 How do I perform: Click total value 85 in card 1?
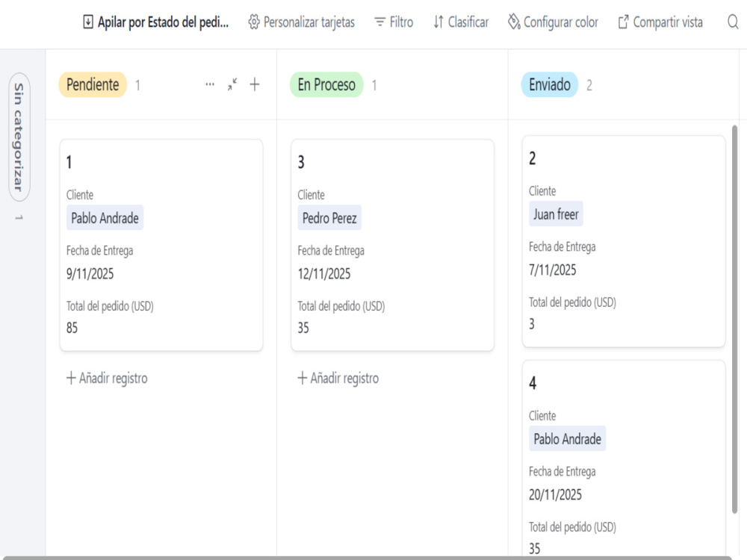[72, 328]
